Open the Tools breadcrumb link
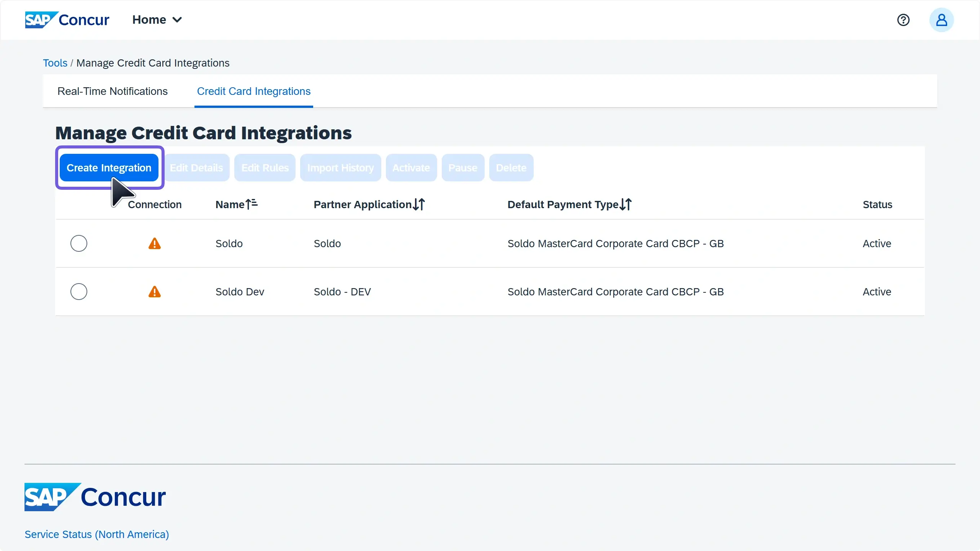The width and height of the screenshot is (980, 551). tap(55, 63)
